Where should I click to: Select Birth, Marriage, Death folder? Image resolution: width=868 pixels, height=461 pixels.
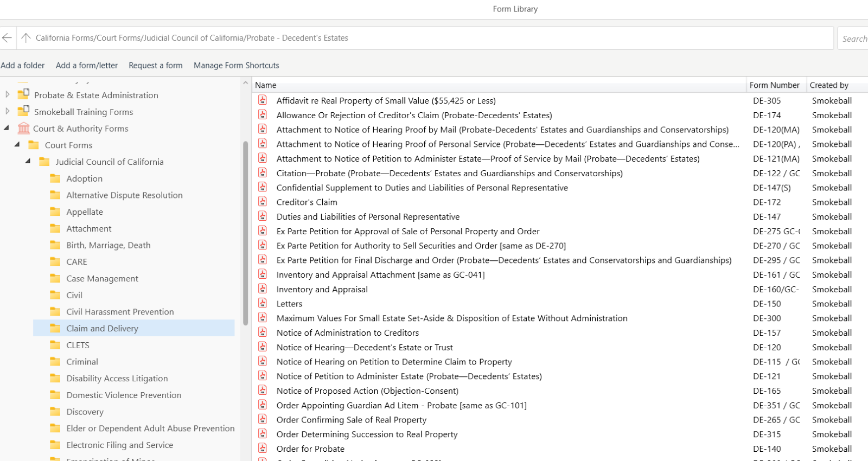pyautogui.click(x=108, y=245)
